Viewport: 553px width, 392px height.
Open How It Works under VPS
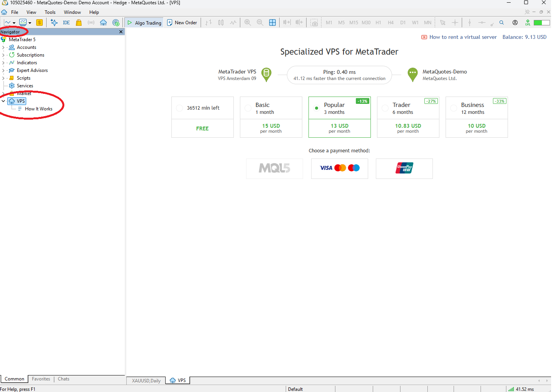click(39, 109)
